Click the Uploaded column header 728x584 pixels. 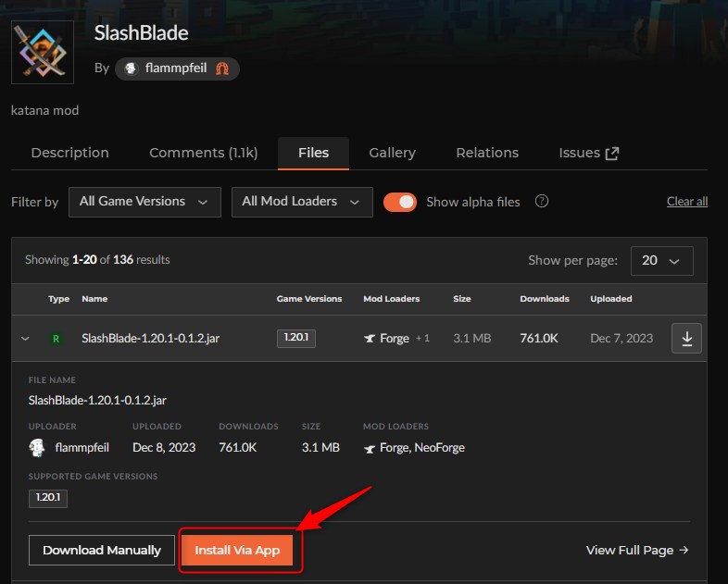point(611,299)
